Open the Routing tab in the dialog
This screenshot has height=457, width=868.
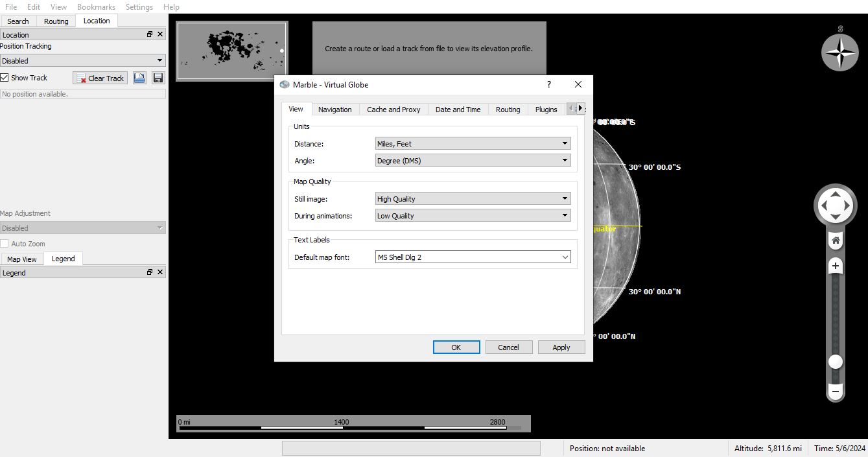click(x=508, y=110)
